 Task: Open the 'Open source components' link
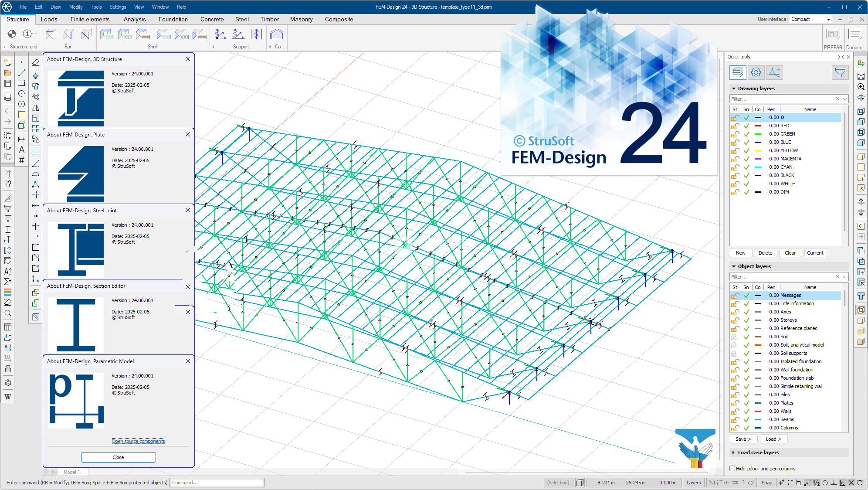coord(139,441)
